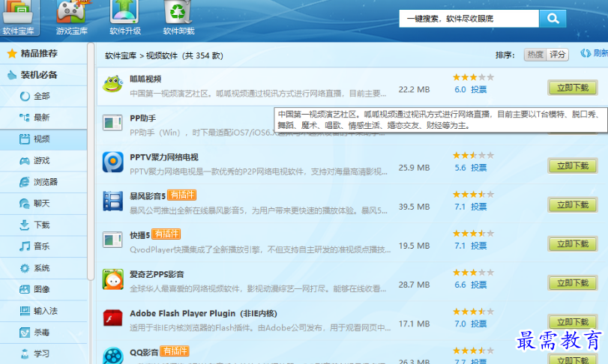The image size is (608, 364).
Task: Choose the 聊天 category
Action: tap(43, 203)
